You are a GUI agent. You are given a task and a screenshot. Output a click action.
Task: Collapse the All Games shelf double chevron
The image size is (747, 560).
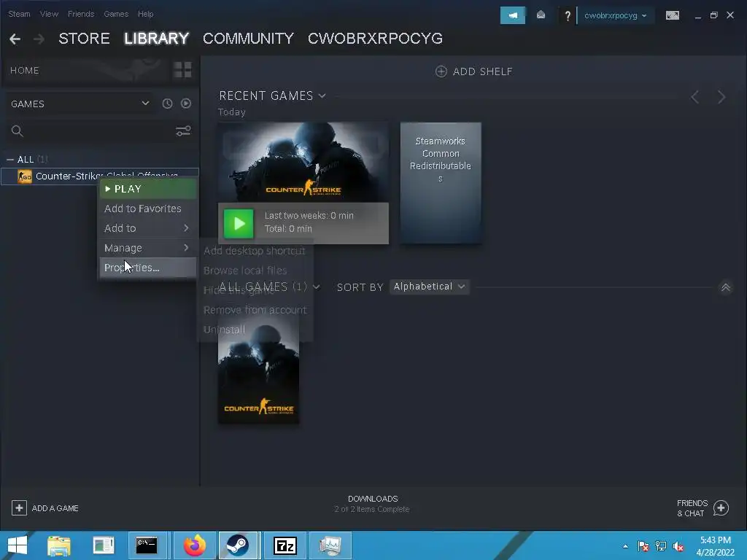click(726, 287)
